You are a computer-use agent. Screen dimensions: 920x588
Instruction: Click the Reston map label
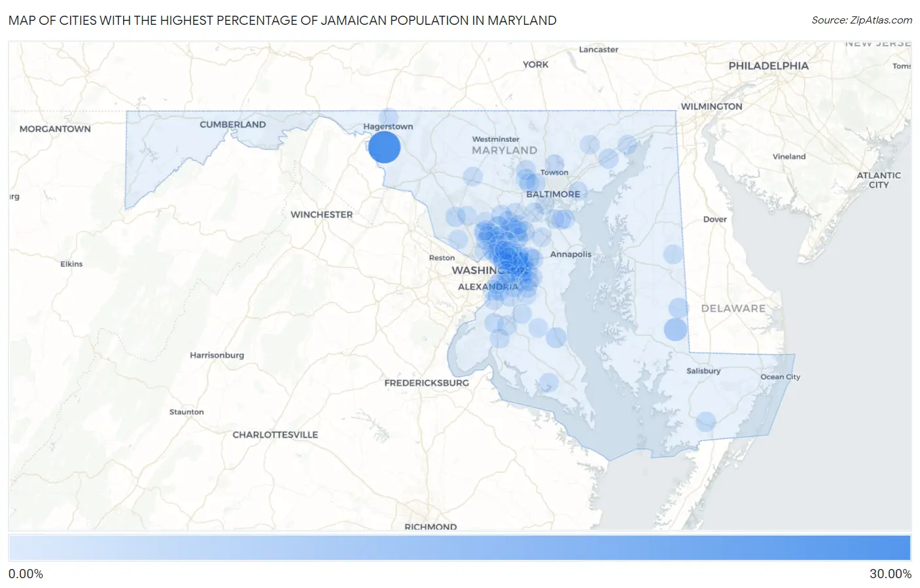[x=442, y=258]
